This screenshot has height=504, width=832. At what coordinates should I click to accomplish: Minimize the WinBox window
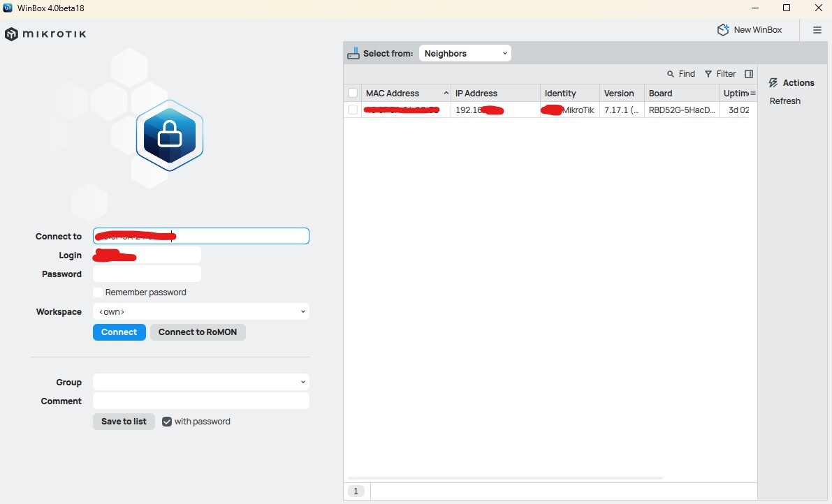[755, 8]
